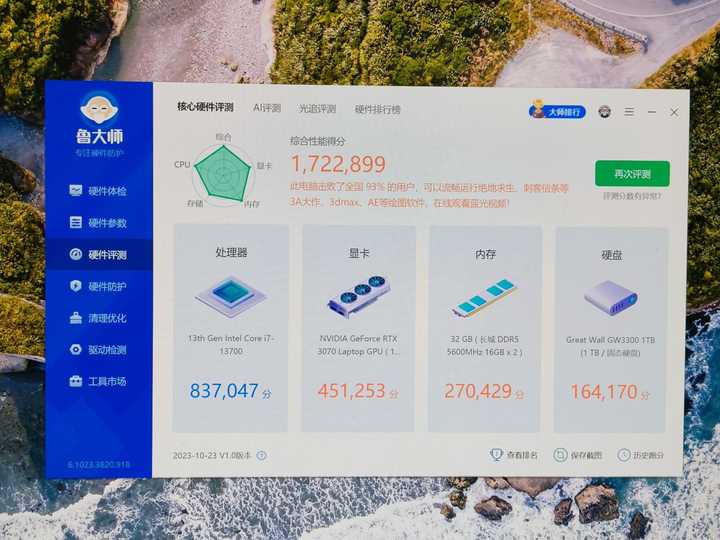Open the user avatar icon
Viewport: 720px width, 540px height.
(x=604, y=112)
